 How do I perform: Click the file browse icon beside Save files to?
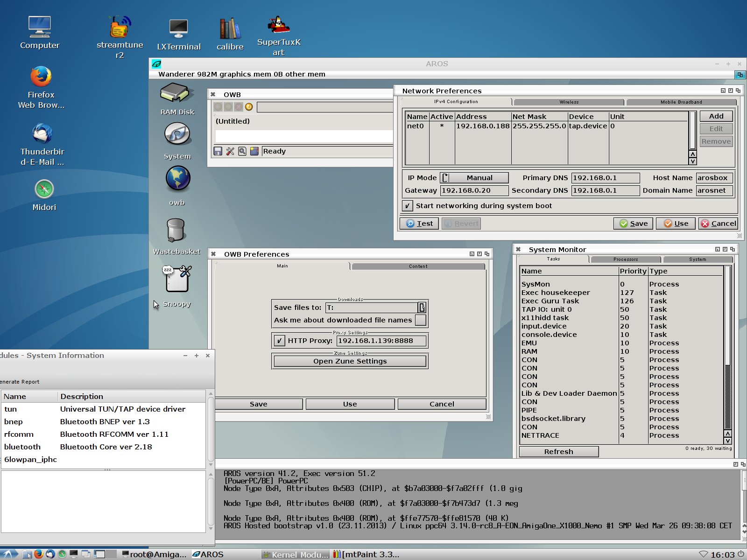pos(422,308)
